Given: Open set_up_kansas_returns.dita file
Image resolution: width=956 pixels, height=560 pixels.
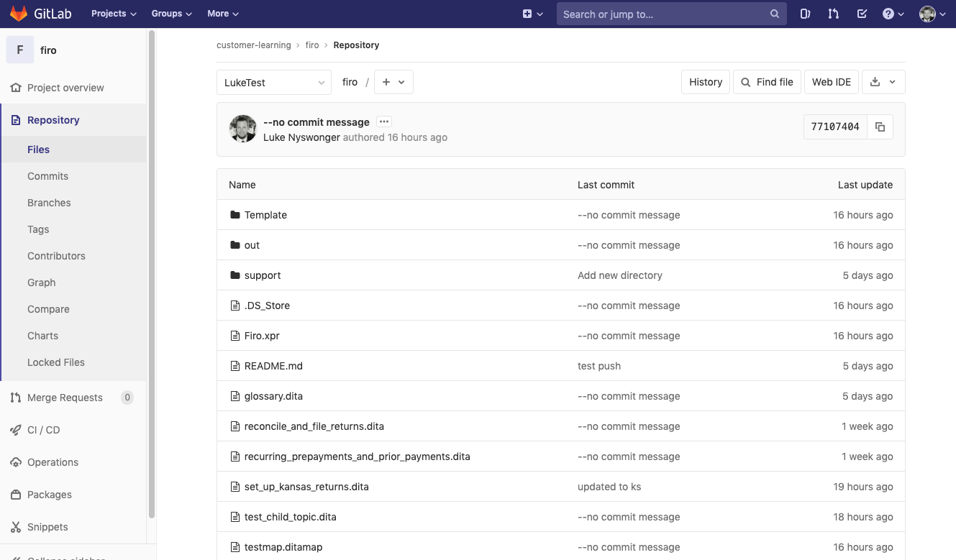Looking at the screenshot, I should tap(306, 487).
